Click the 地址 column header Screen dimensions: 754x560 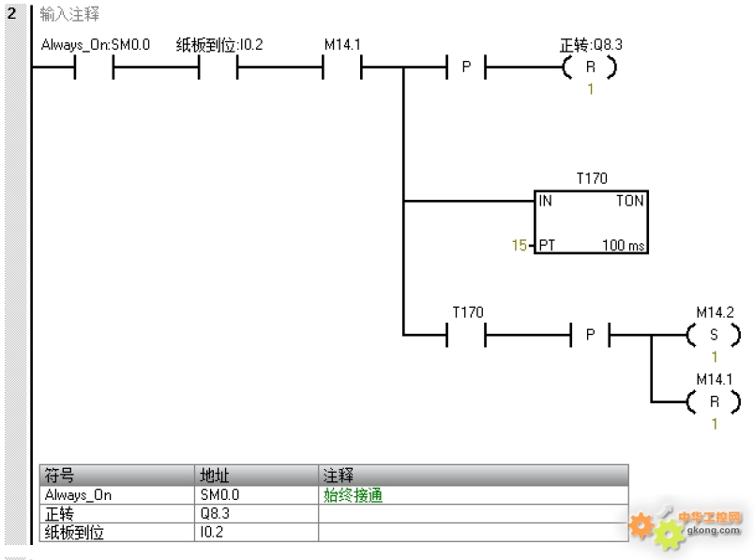[x=257, y=476]
